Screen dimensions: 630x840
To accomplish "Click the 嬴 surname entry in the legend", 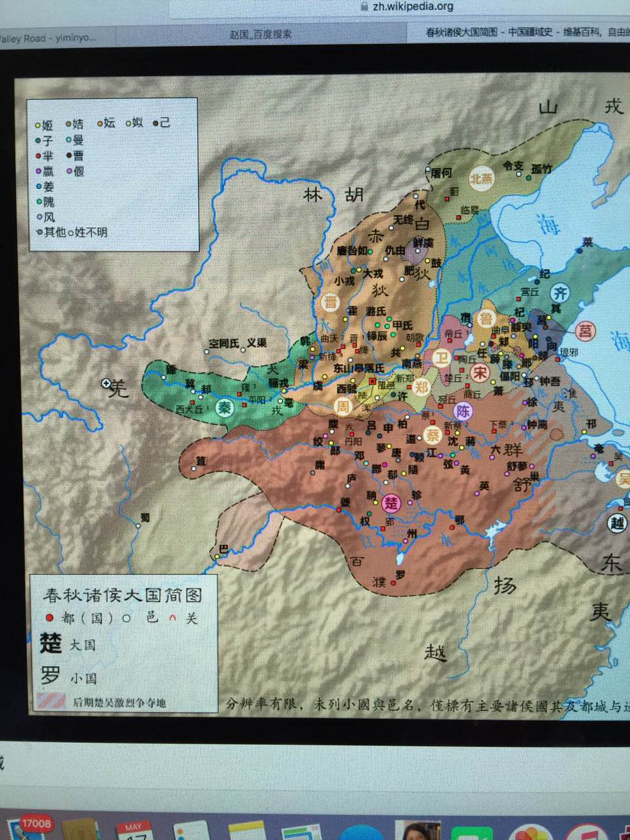I will click(45, 171).
